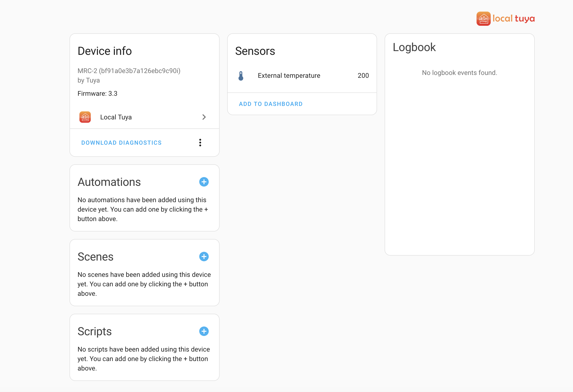
Task: Open the External temperature sensor entry
Action: click(289, 76)
